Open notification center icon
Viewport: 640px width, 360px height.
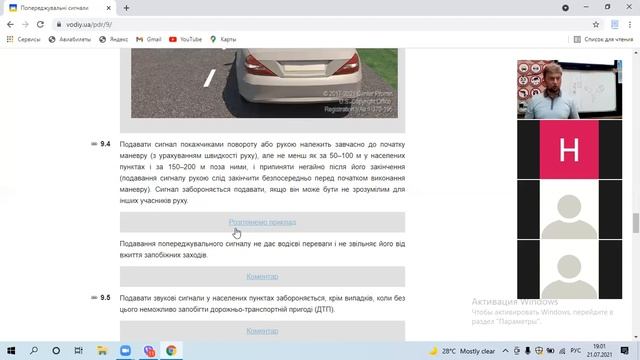pyautogui.click(x=624, y=351)
